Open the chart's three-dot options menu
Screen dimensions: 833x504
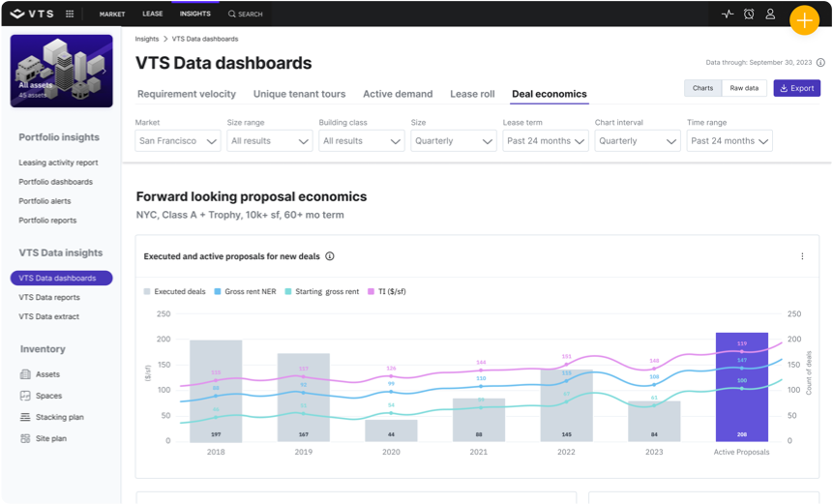pos(802,256)
